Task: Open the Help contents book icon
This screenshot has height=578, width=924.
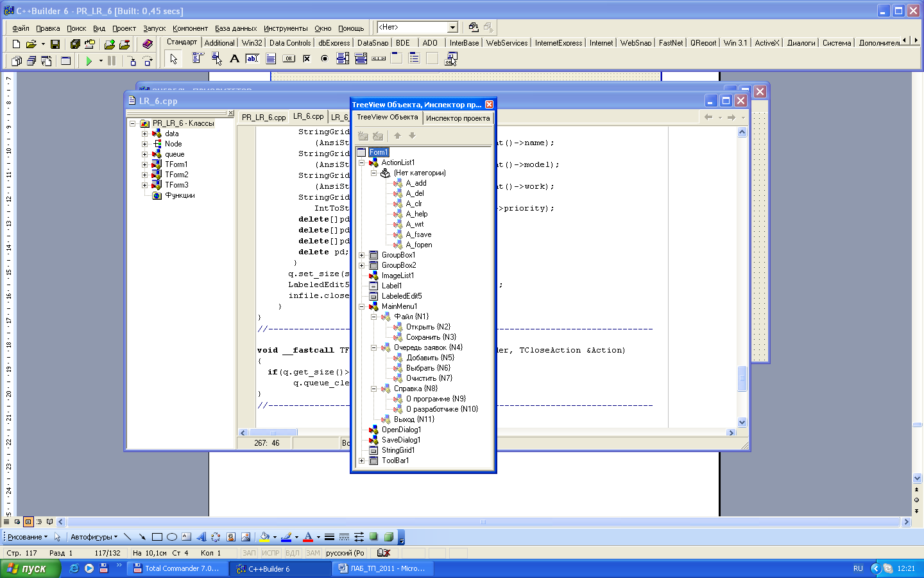Action: [x=148, y=44]
